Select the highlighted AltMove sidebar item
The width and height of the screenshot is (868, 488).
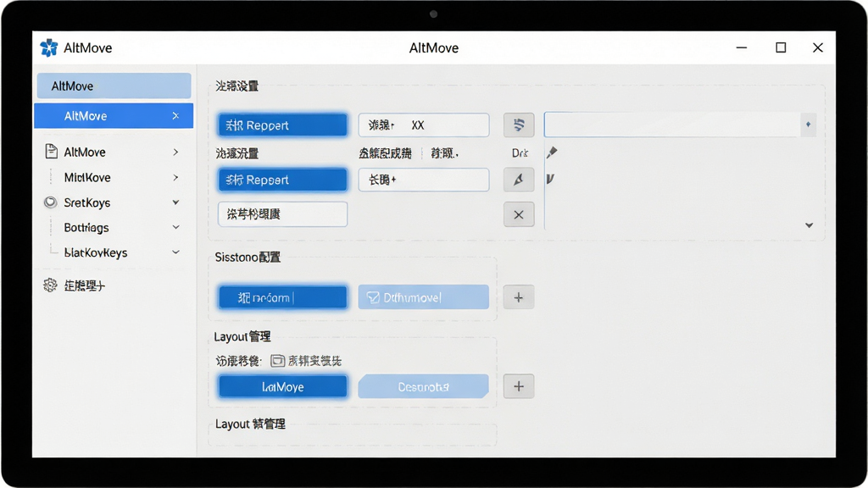[x=114, y=115]
